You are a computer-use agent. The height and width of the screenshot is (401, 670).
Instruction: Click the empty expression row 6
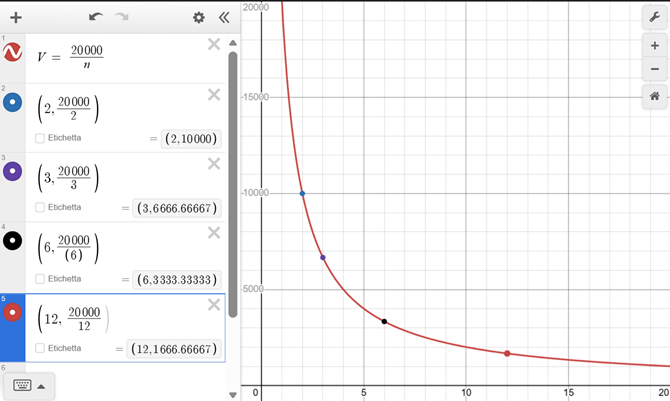click(x=120, y=369)
